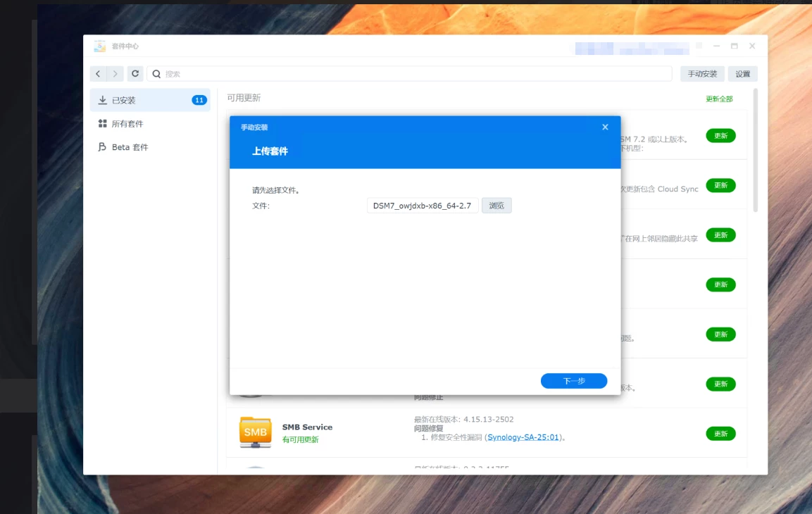
Task: Go back with the left arrow
Action: [x=98, y=73]
